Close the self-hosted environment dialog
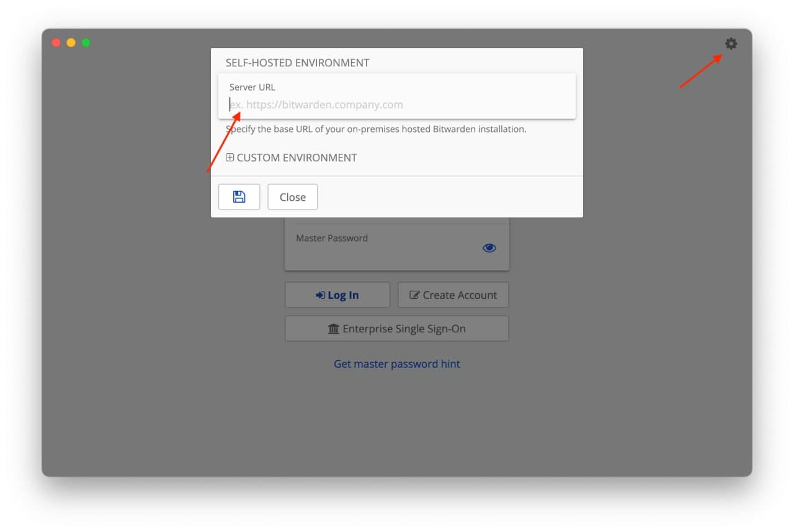Screen dimensions: 794x532 click(x=292, y=197)
